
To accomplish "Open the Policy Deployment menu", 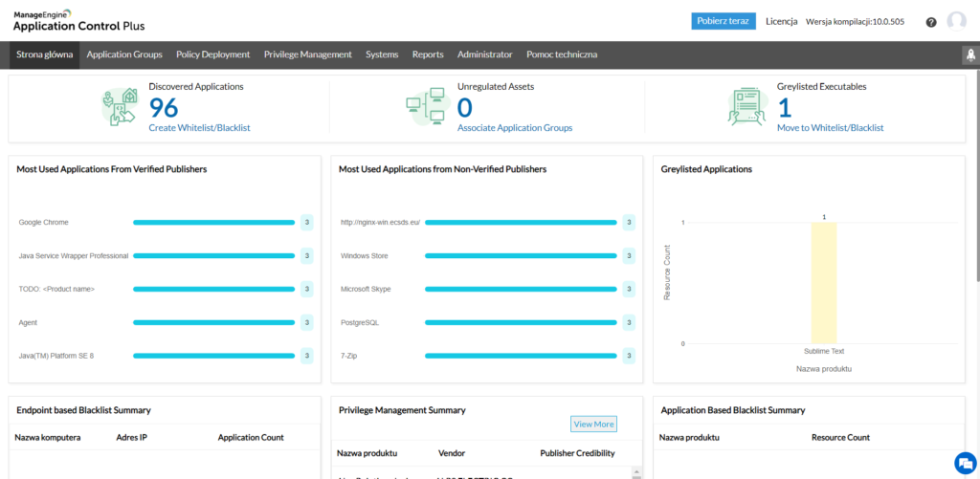I will click(213, 55).
